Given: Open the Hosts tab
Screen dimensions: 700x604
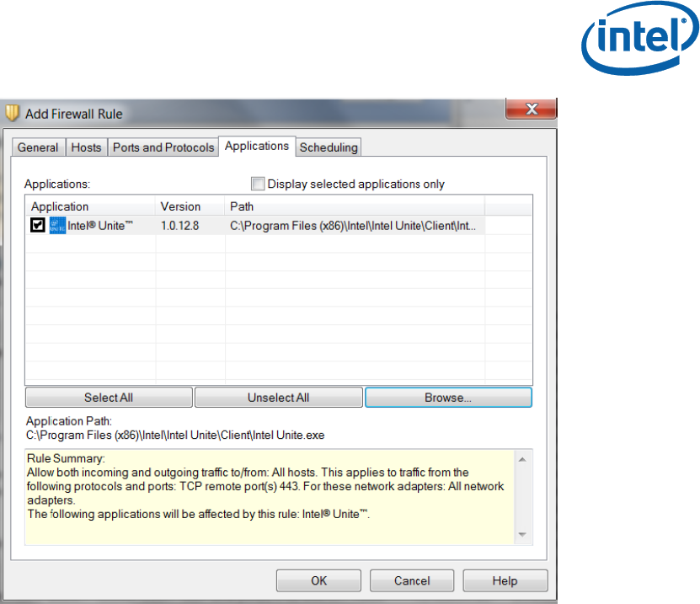Looking at the screenshot, I should (86, 147).
